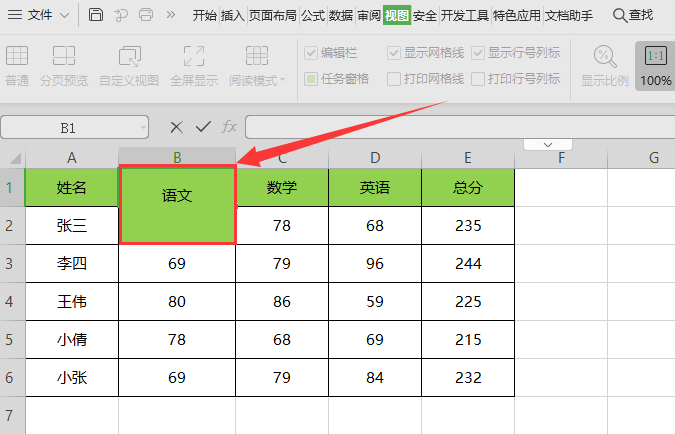
Task: Click the Find (查找) search button
Action: point(632,15)
